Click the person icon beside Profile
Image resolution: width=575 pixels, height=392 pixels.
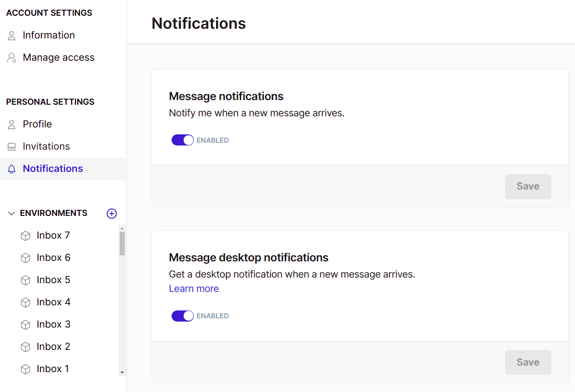coord(12,125)
